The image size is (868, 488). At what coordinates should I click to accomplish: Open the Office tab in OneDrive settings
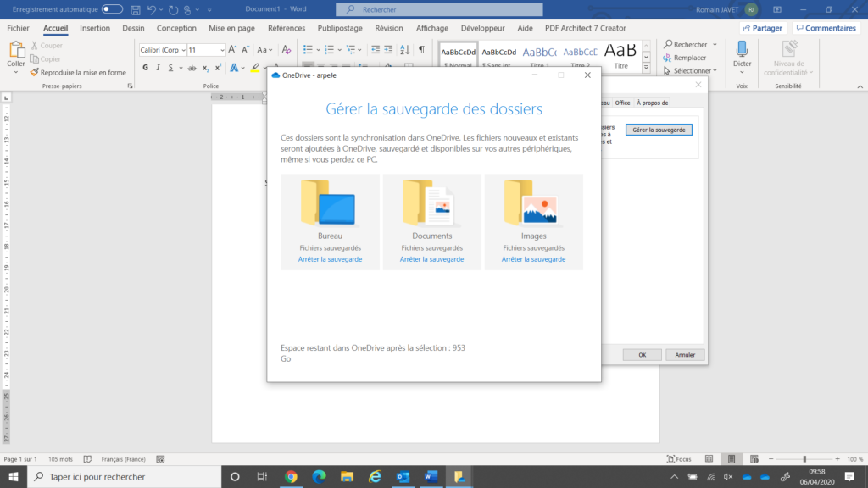tap(623, 103)
